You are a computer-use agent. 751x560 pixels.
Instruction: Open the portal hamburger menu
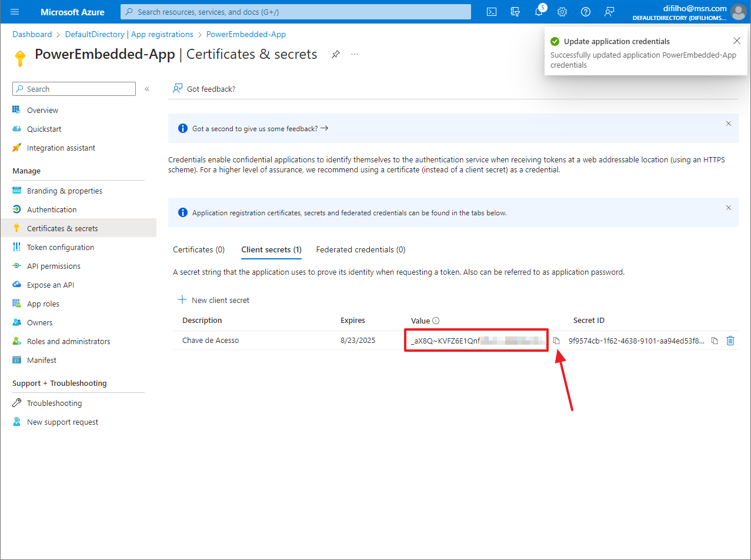pyautogui.click(x=15, y=12)
